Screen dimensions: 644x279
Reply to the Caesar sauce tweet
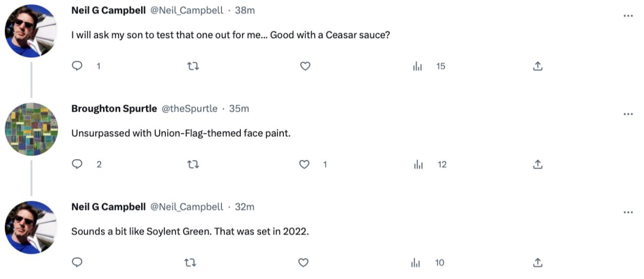pyautogui.click(x=77, y=66)
